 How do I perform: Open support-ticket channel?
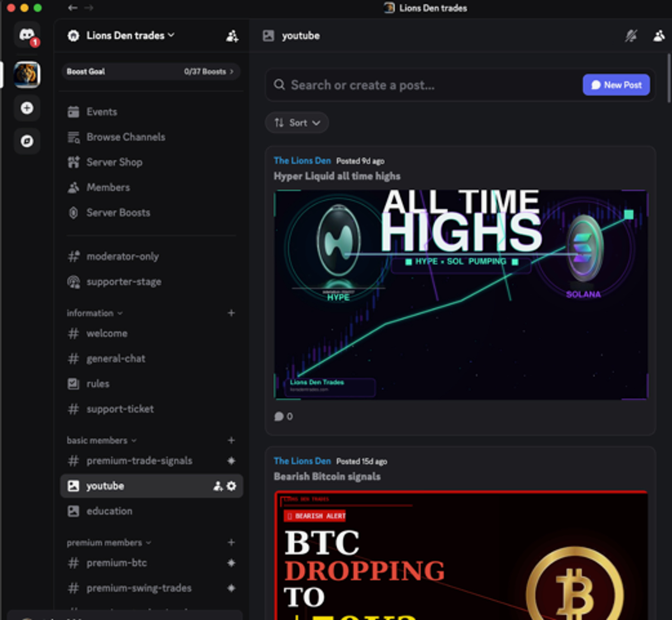(151, 409)
